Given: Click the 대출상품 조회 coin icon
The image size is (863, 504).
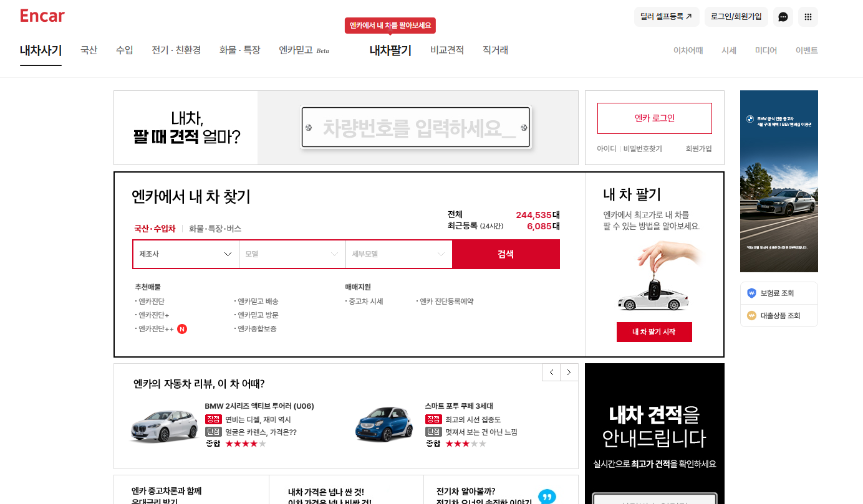Looking at the screenshot, I should click(x=751, y=315).
